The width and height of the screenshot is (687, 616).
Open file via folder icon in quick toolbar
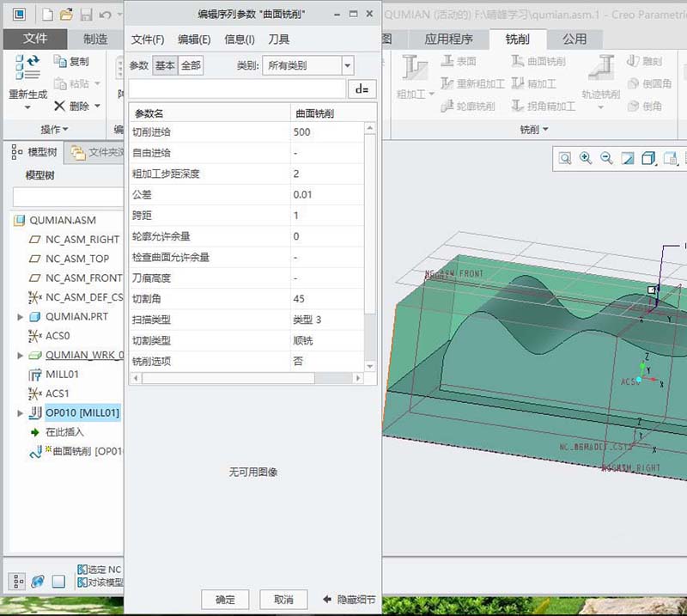click(x=67, y=15)
